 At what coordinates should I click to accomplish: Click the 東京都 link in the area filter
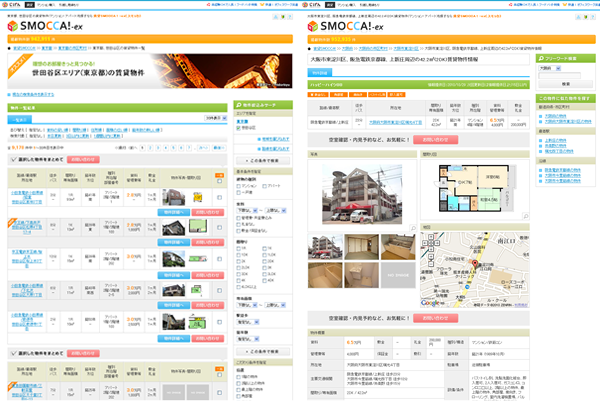pos(242,121)
